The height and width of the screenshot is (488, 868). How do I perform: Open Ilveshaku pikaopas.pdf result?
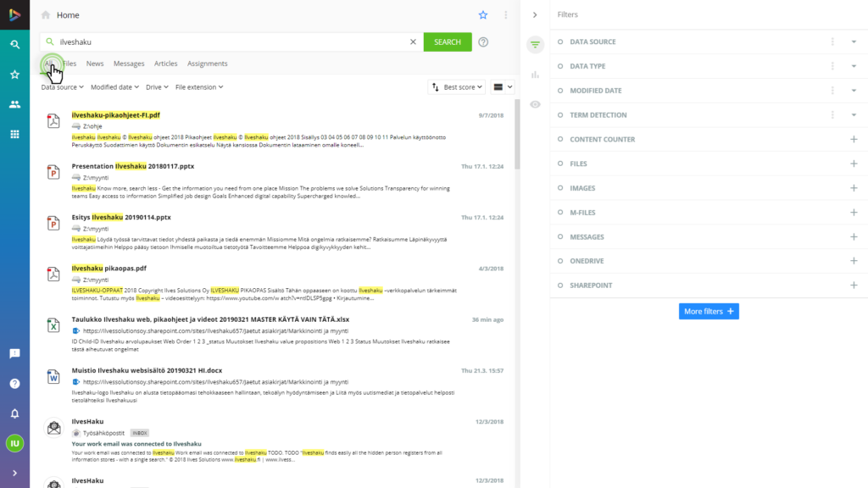(x=109, y=269)
